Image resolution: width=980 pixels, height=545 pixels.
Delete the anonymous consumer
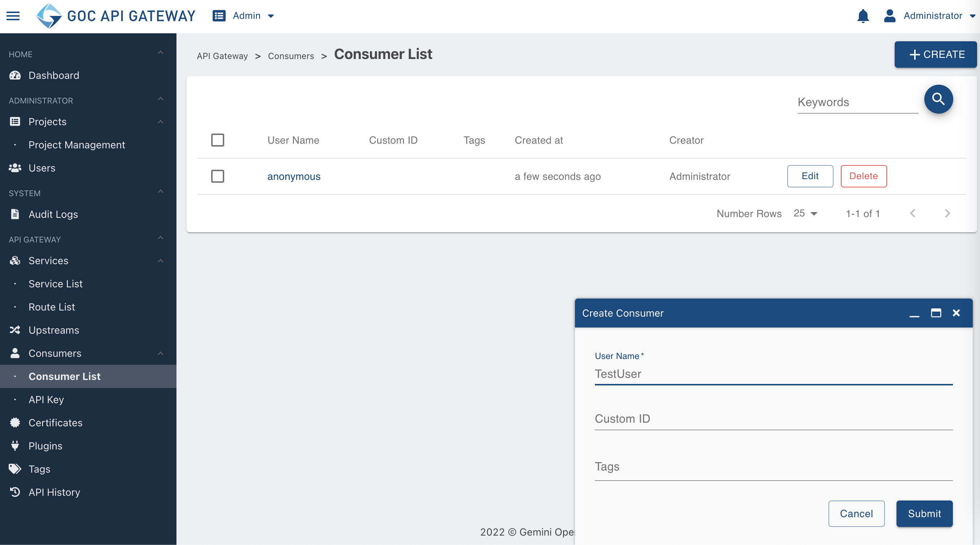(x=864, y=176)
